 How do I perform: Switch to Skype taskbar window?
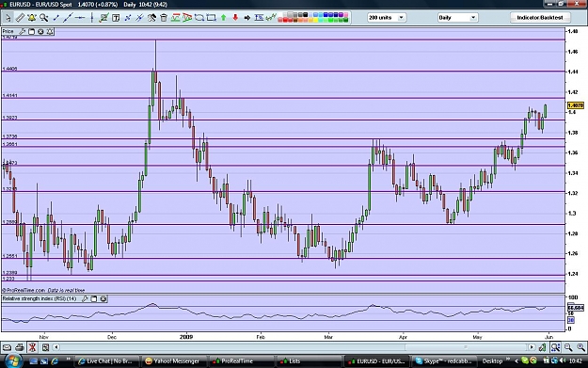(x=444, y=361)
